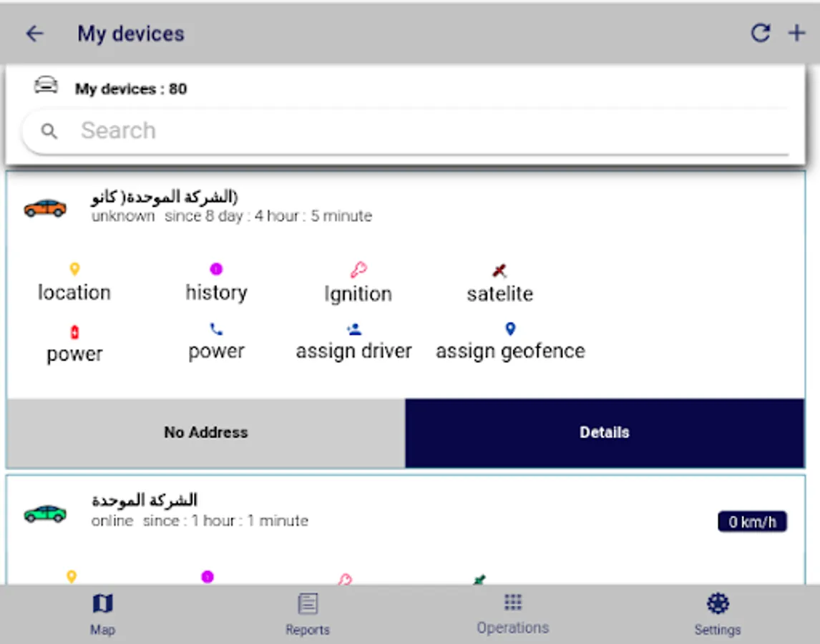Open satelite info for first device
This screenshot has width=820, height=644.
click(x=500, y=283)
